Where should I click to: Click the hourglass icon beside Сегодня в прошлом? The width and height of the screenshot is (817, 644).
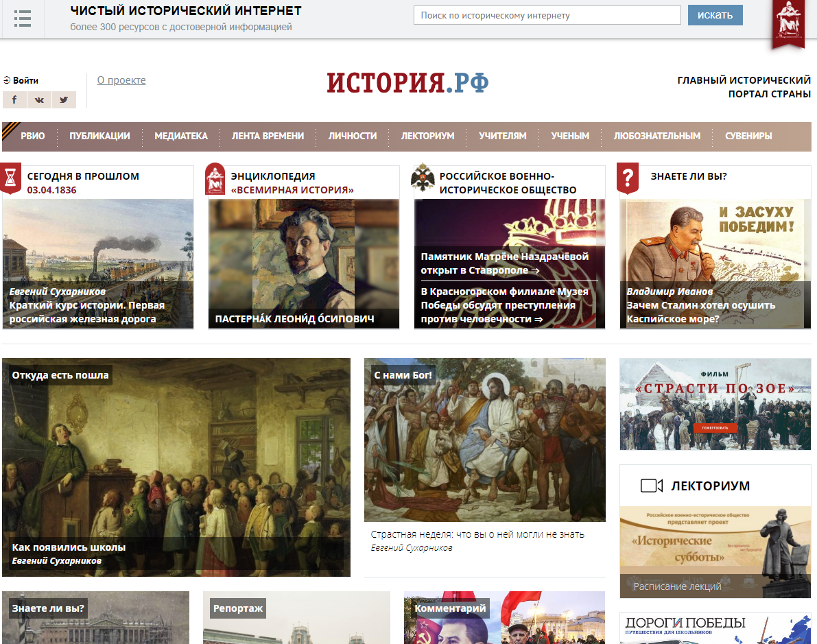(11, 178)
